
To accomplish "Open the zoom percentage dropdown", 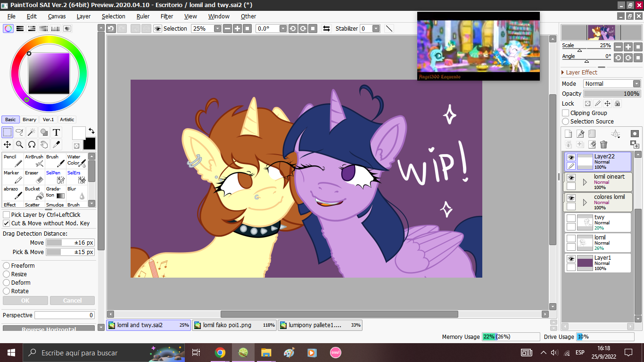I will point(217,28).
